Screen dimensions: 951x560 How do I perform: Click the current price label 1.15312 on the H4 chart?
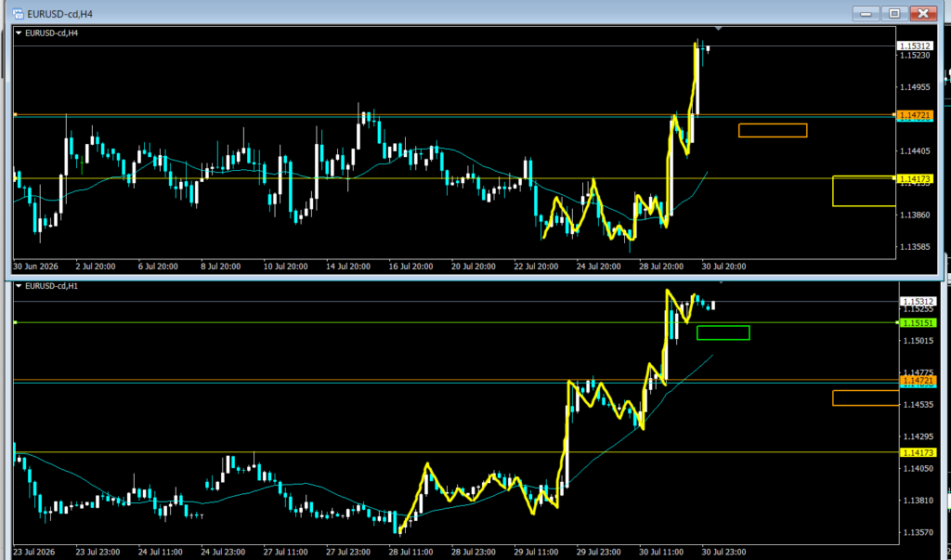tap(915, 46)
